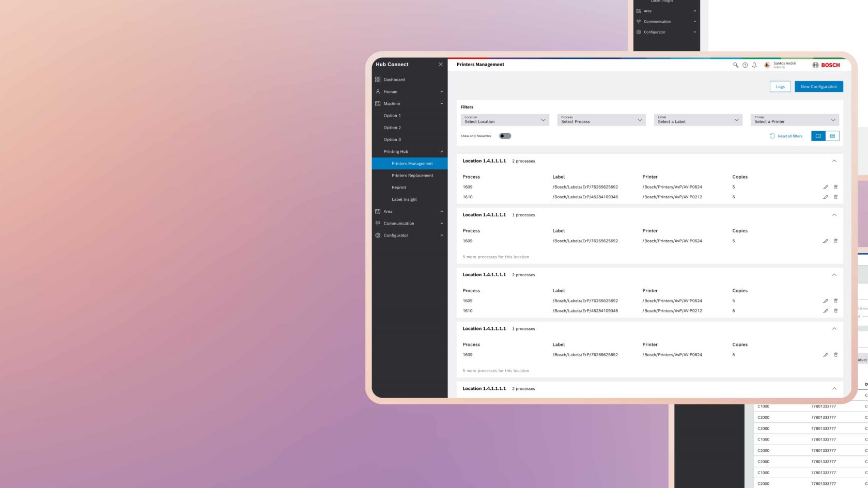868x488 pixels.
Task: Delete process 1609 in the second location card
Action: pos(836,241)
